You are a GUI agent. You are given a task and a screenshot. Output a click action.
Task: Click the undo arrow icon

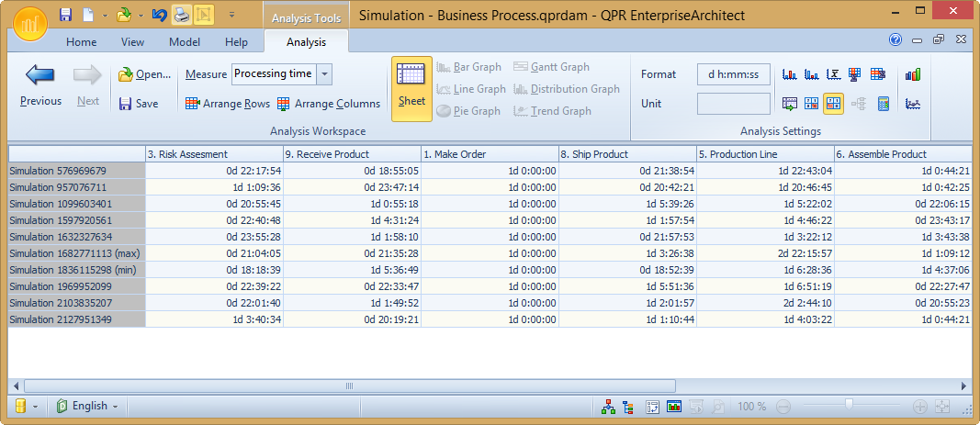point(160,15)
